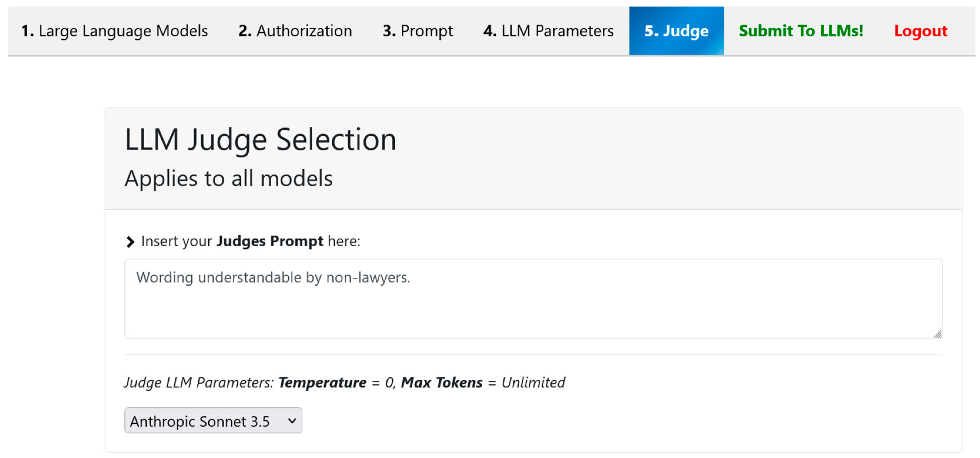Select the LLM Parameters tab

(548, 31)
